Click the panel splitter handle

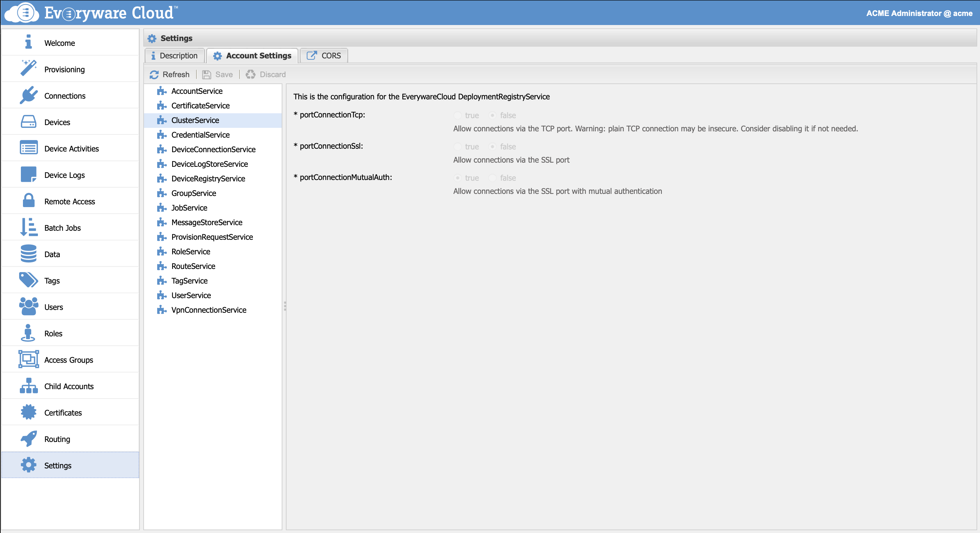(x=284, y=306)
